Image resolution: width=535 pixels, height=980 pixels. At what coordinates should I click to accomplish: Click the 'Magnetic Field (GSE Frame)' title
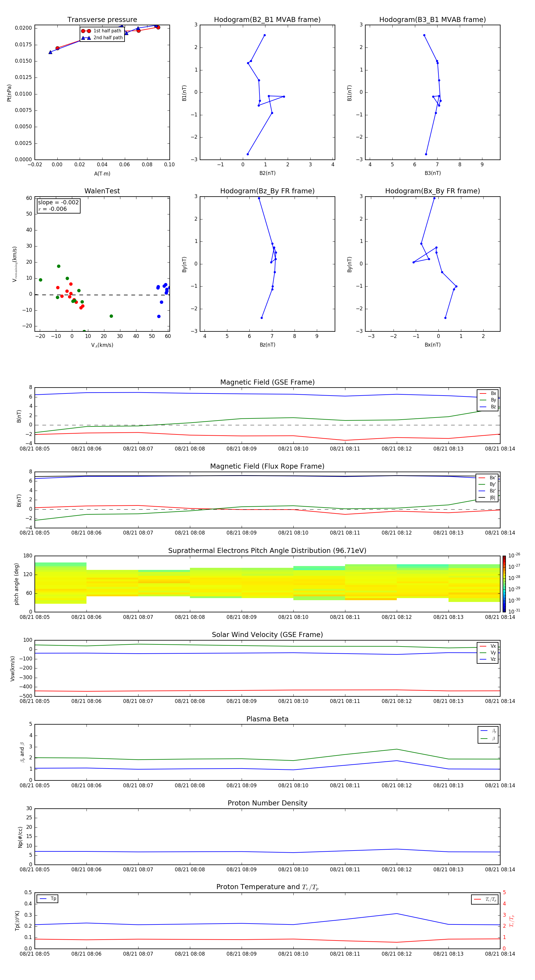(267, 382)
